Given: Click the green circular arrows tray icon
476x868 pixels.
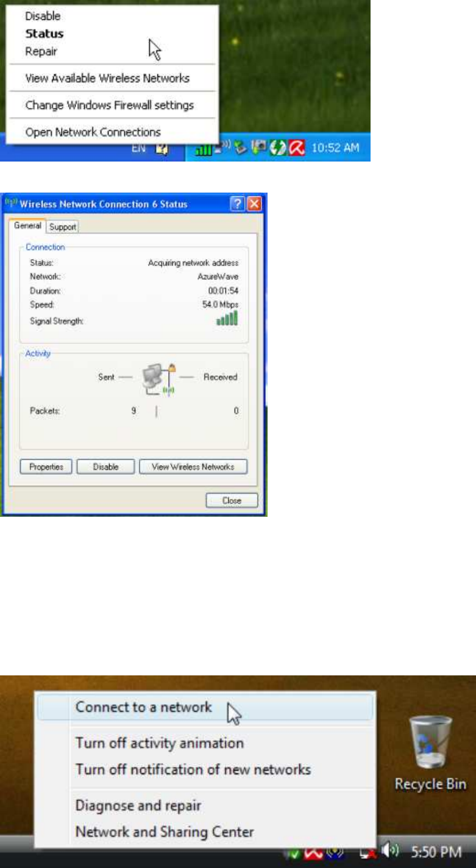Looking at the screenshot, I should tap(278, 149).
